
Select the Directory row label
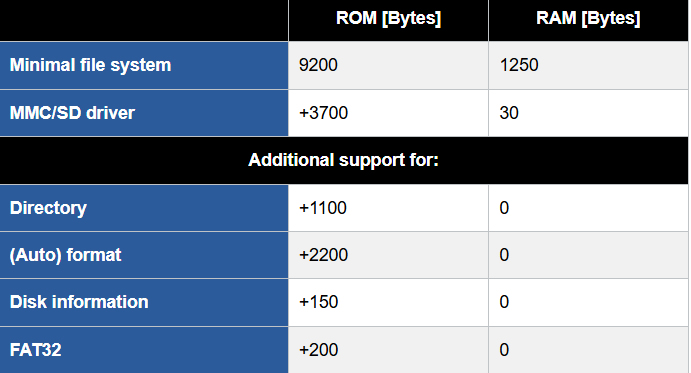(x=48, y=208)
